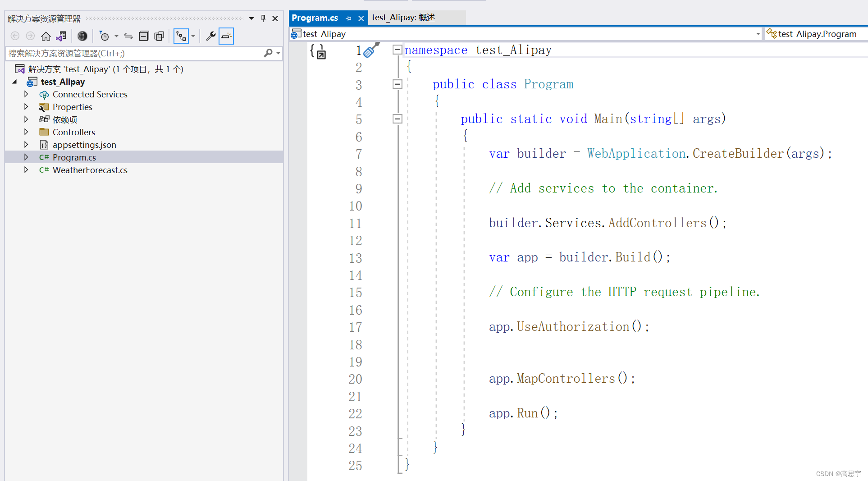Click the magnifier search icon in Solution Explorer

[268, 53]
